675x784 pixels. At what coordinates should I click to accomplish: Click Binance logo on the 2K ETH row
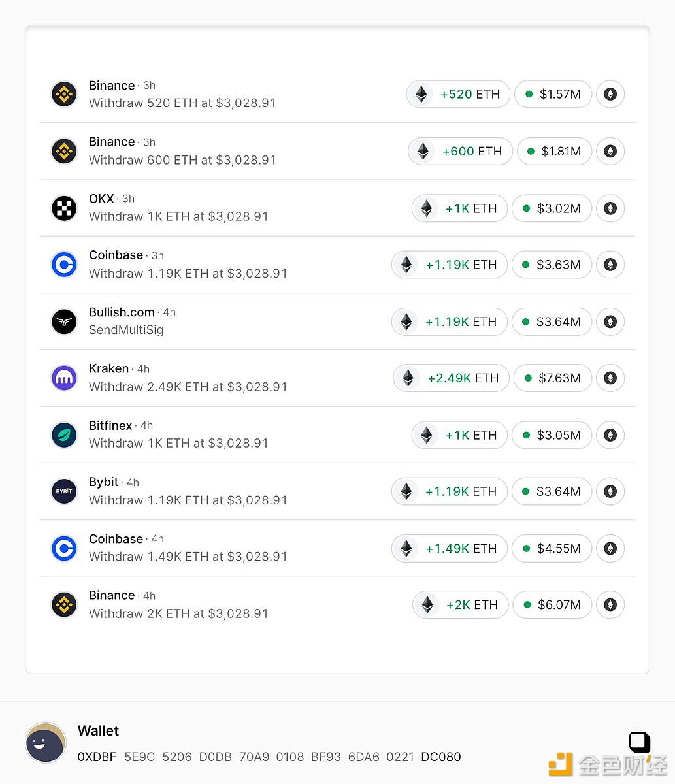[x=64, y=605]
